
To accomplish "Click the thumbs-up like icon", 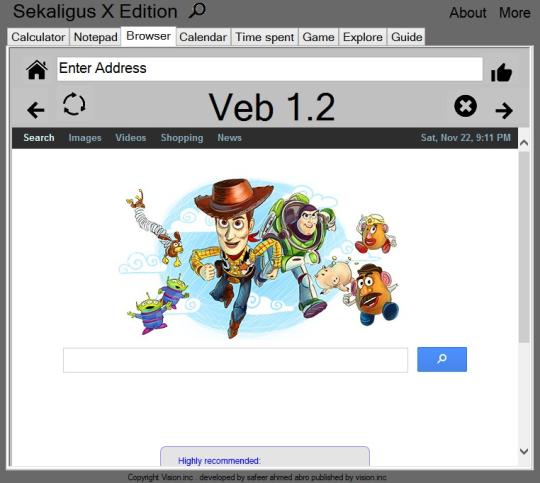I will 501,72.
